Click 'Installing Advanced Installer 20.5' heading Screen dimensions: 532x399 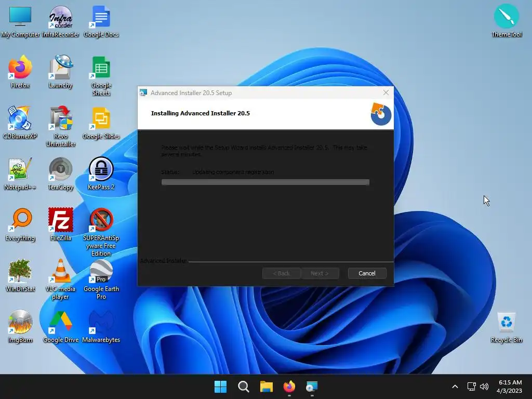pyautogui.click(x=200, y=113)
